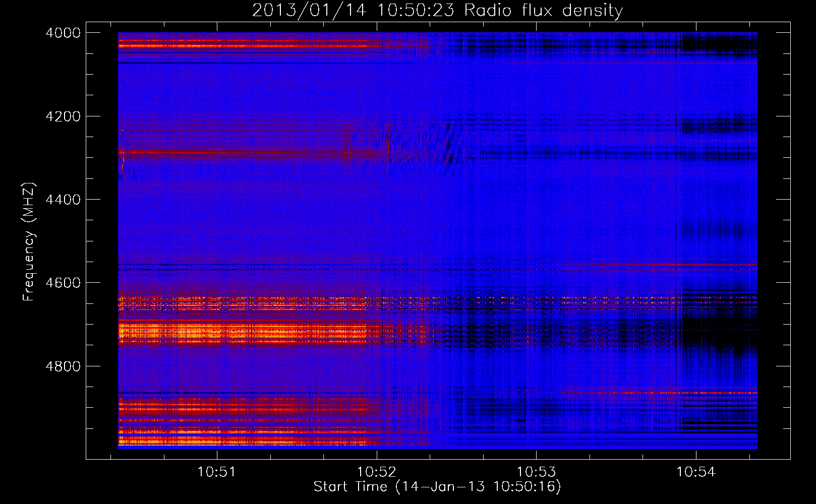The width and height of the screenshot is (816, 504).
Task: Click the plot title 'Radio flux density'
Action: point(544,11)
